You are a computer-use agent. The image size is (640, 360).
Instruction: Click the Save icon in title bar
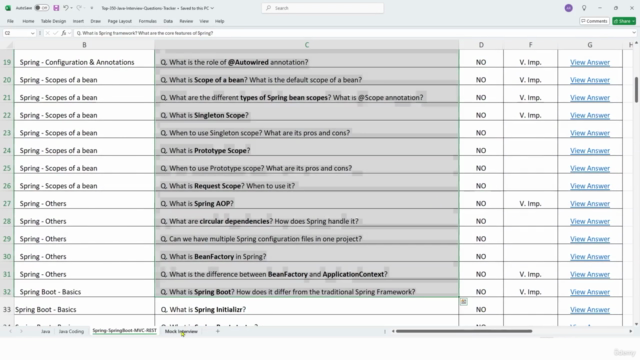pyautogui.click(x=56, y=8)
